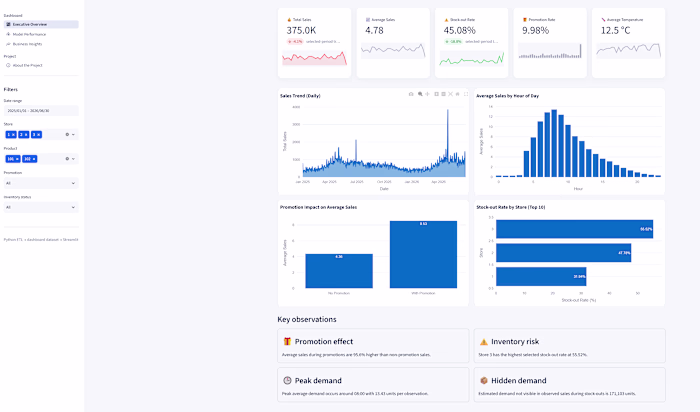Viewport: 700px width, 412px height.
Task: Click the Average Temperature value 12.5 °C
Action: pyautogui.click(x=615, y=30)
